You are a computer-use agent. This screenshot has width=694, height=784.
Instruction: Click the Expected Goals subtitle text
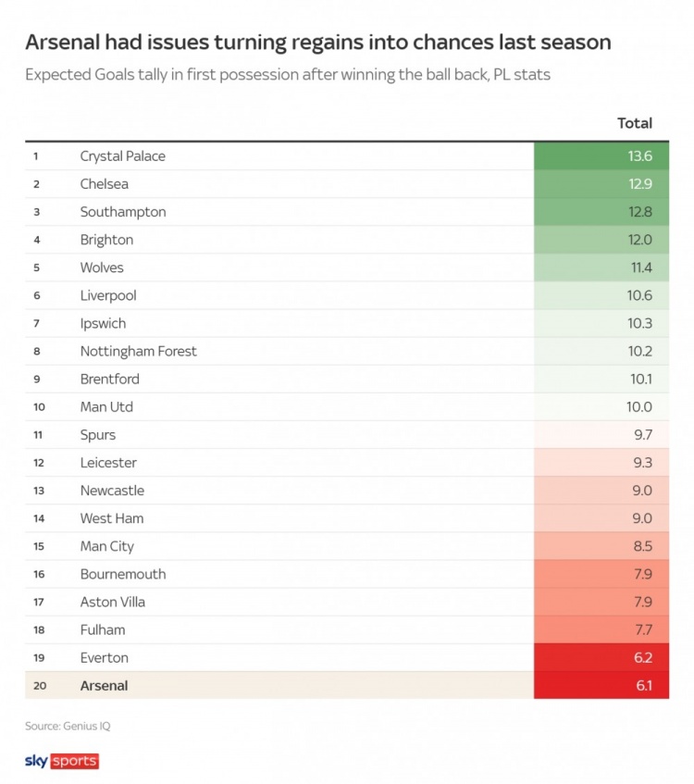tap(287, 75)
